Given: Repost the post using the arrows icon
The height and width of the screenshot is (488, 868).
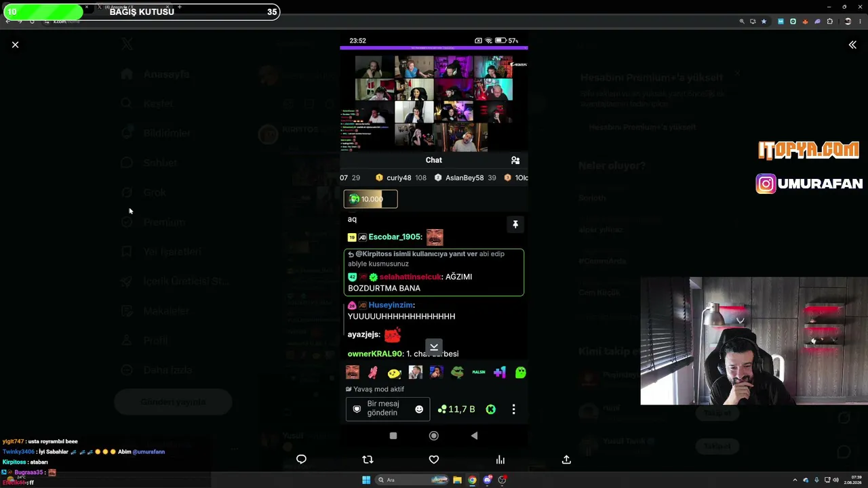Looking at the screenshot, I should (x=368, y=460).
